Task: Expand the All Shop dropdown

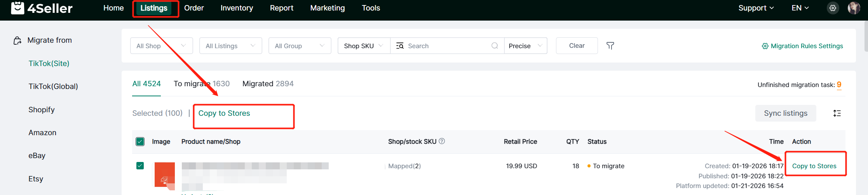Action: coord(161,46)
